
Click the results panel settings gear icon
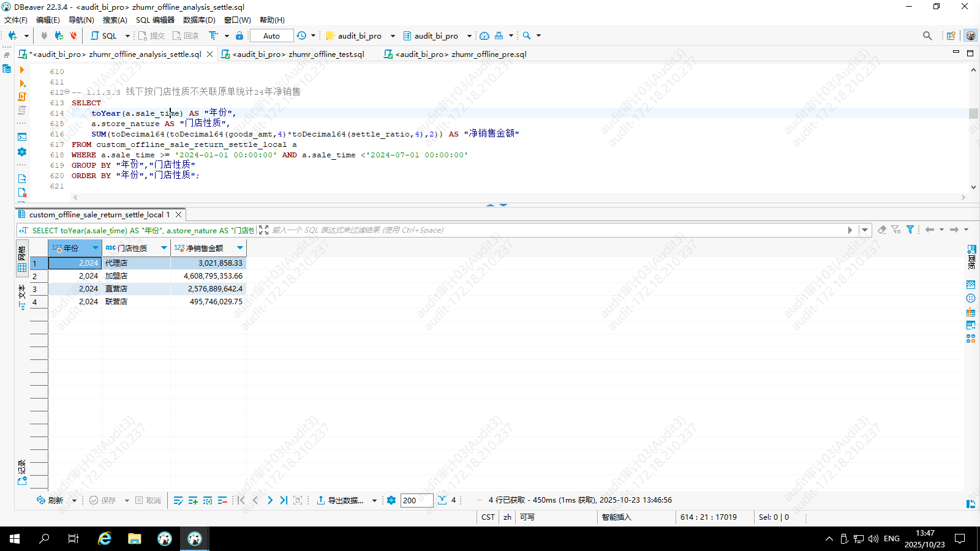click(x=391, y=500)
